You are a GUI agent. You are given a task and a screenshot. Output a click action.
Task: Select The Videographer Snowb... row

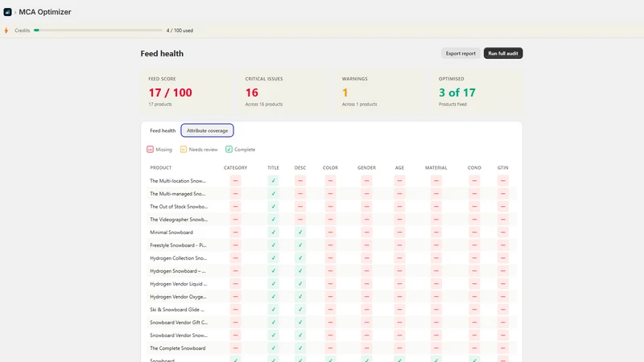click(332, 219)
